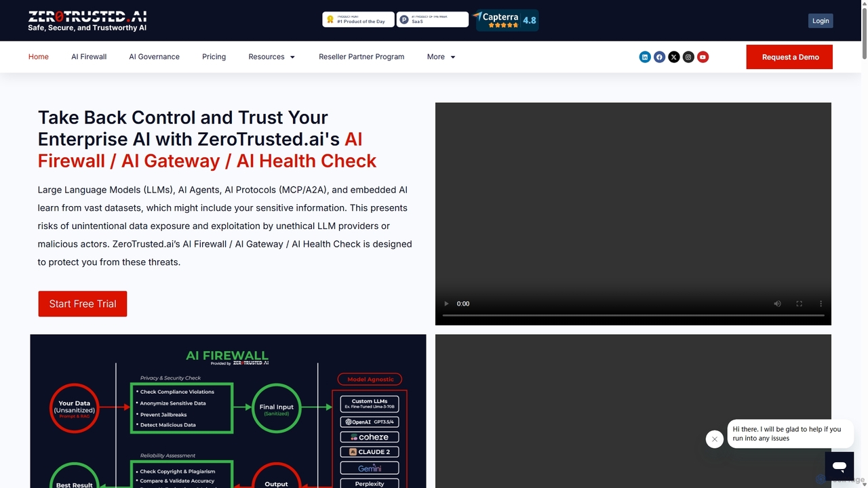Viewport: 868px width, 488px height.
Task: Open the YouTube social icon
Action: 703,57
